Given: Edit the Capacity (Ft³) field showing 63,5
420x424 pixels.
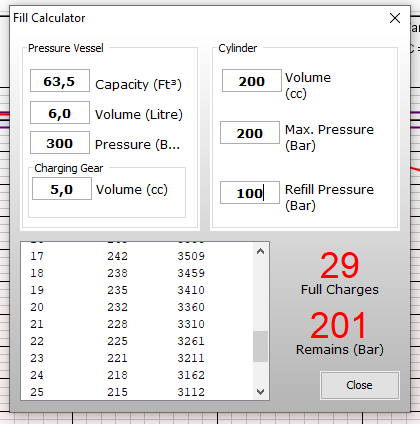Looking at the screenshot, I should click(60, 81).
